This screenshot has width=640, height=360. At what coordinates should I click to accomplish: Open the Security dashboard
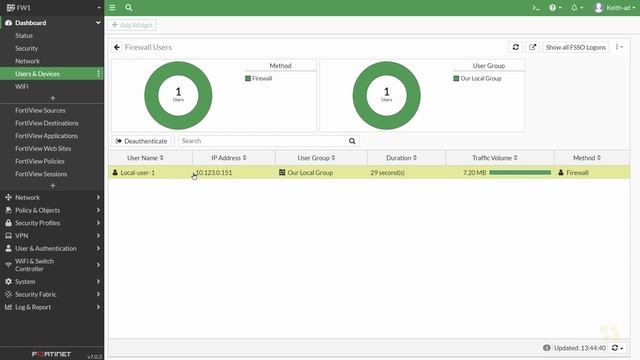tap(27, 48)
